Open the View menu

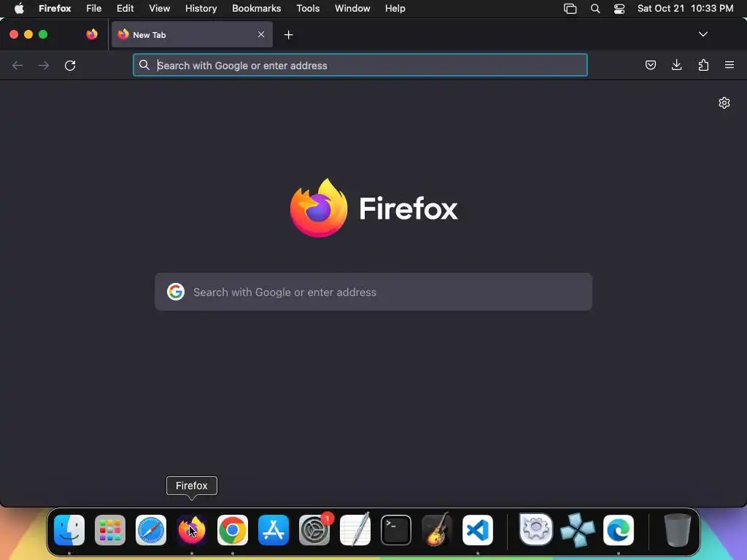click(160, 9)
